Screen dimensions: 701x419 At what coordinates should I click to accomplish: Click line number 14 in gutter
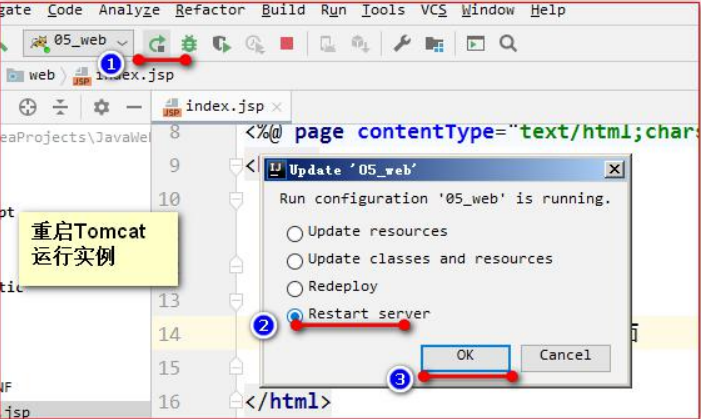[x=169, y=334]
